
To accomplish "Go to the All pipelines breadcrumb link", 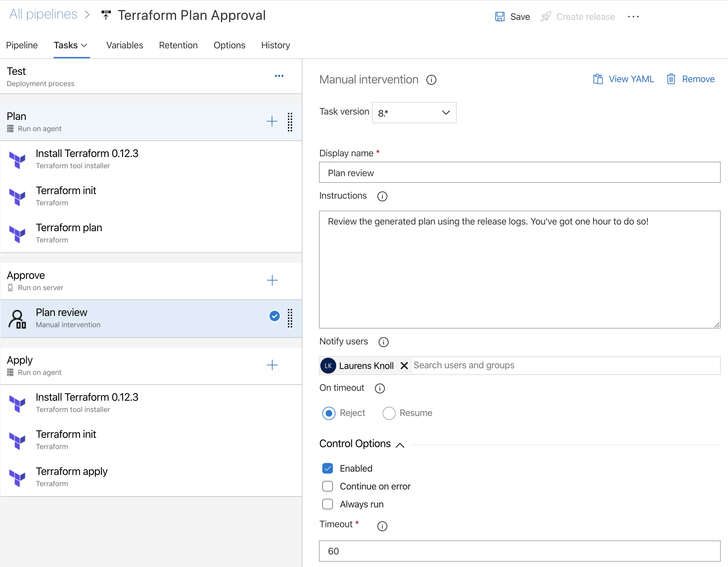I will point(43,15).
